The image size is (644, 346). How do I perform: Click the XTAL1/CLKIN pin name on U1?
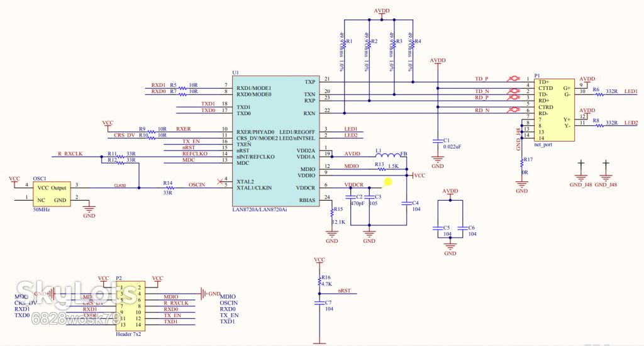tap(254, 188)
